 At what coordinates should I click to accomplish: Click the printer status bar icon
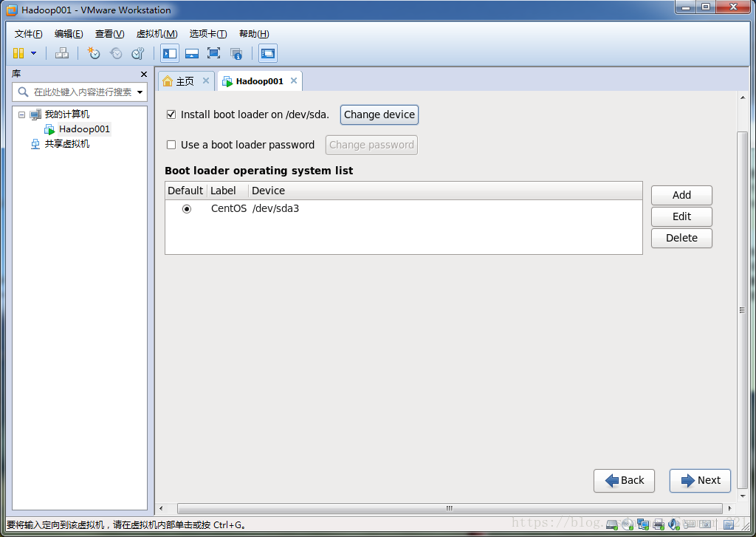[659, 524]
